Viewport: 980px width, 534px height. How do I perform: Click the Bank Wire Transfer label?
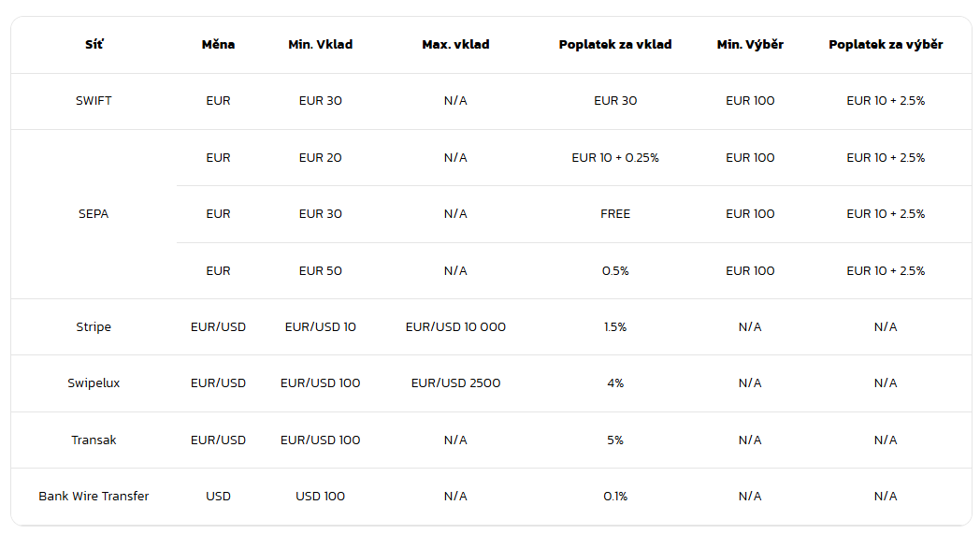pyautogui.click(x=94, y=497)
